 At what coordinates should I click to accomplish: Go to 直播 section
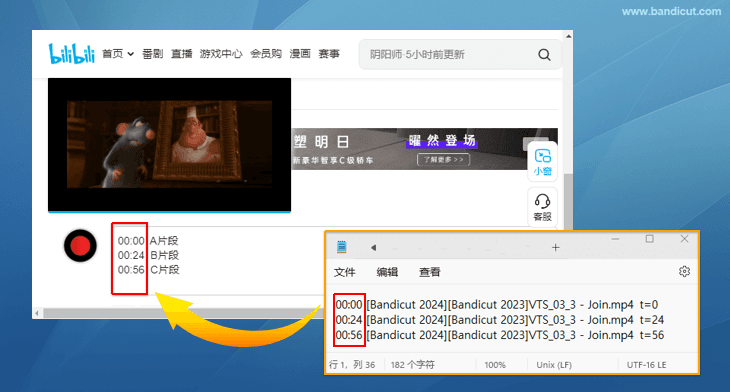[x=181, y=54]
